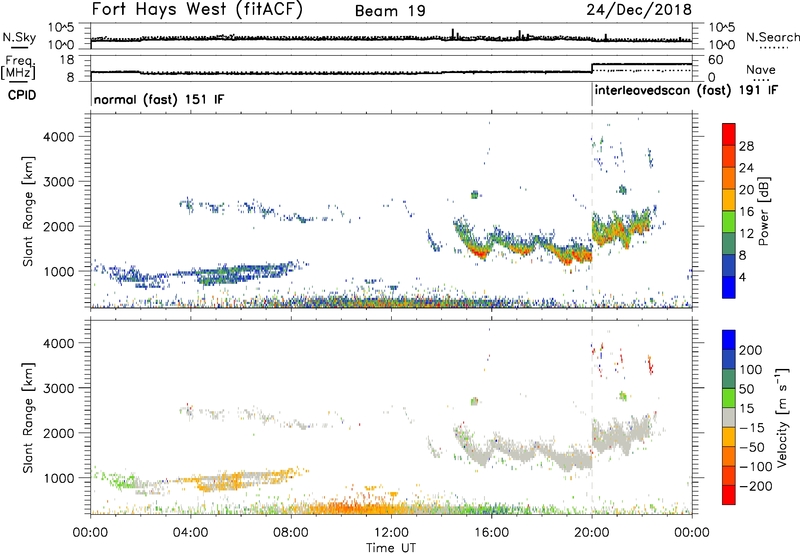Click the '08:00' time axis tick

tap(291, 533)
